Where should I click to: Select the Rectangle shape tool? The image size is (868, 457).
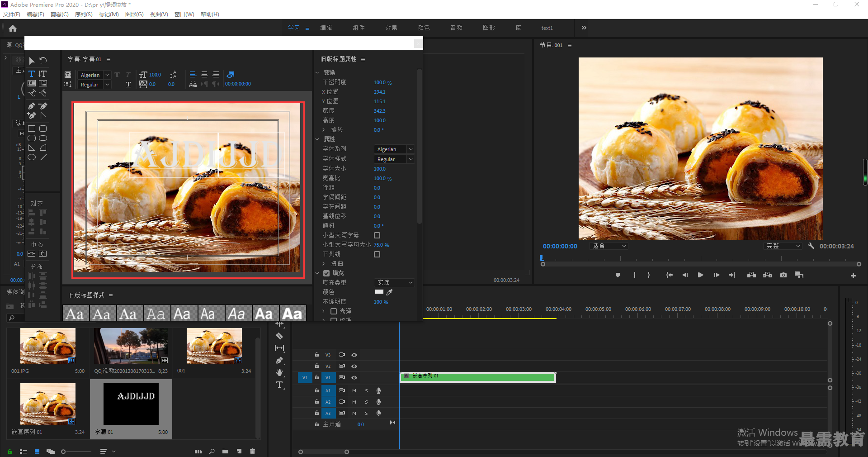pyautogui.click(x=32, y=129)
